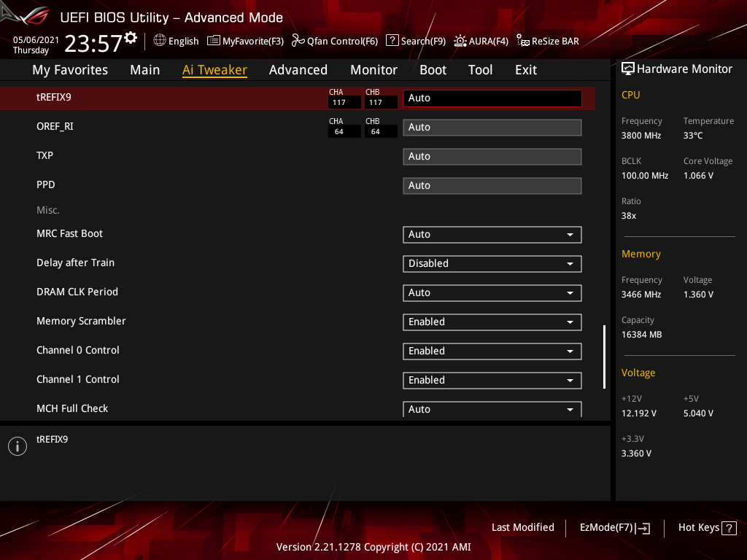Select the Channel 1 Control label
Screen dimensions: 747x560
pos(77,379)
